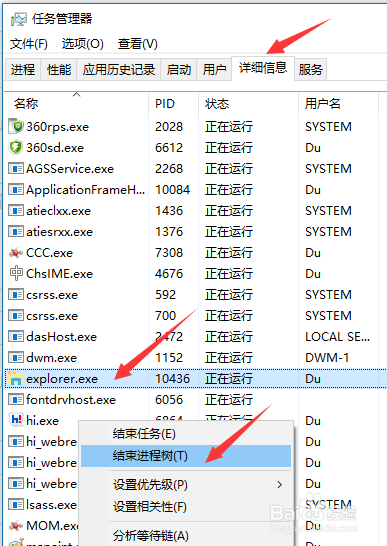Viewport: 387px width, 546px height.
Task: Click the atiesrxx.exe process icon
Action: click(16, 232)
